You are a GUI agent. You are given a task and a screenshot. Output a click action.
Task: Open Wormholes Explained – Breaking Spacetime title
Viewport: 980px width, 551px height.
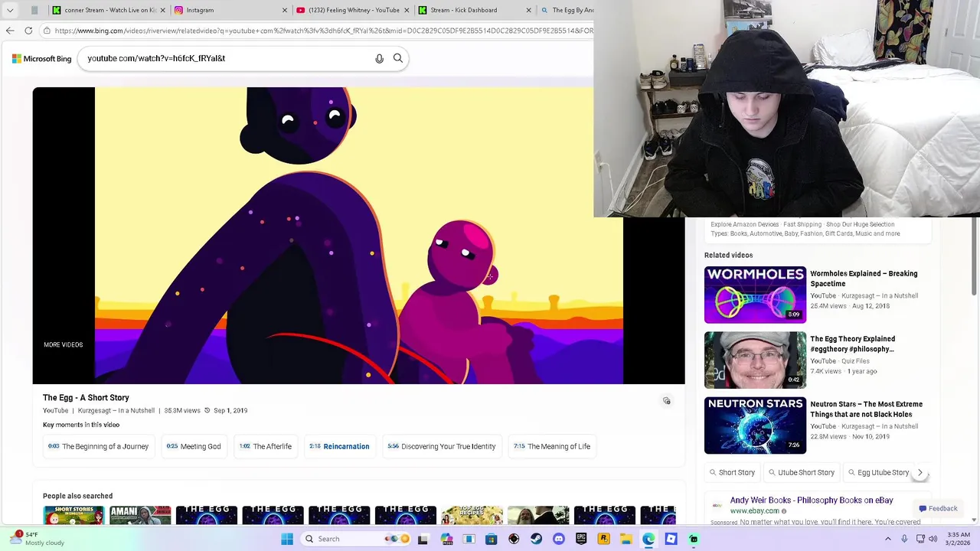click(864, 279)
